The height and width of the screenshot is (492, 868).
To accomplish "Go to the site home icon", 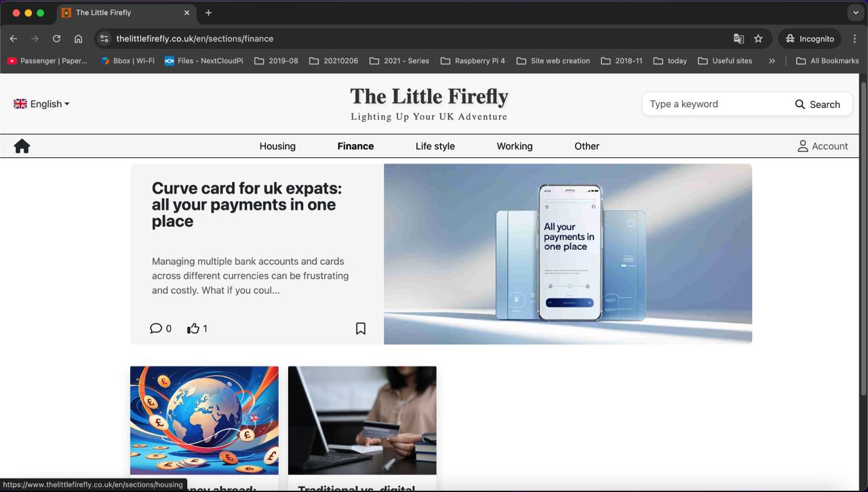I will click(x=22, y=146).
